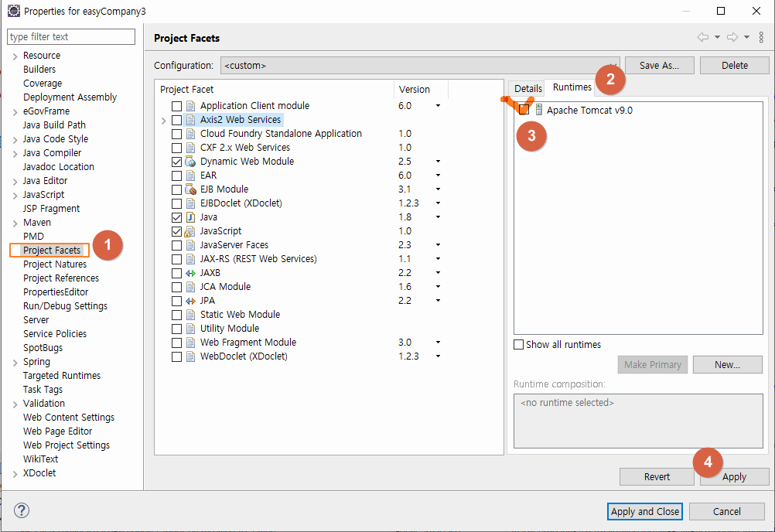Click the Delete configuration button
Image resolution: width=775 pixels, height=532 pixels.
point(735,65)
